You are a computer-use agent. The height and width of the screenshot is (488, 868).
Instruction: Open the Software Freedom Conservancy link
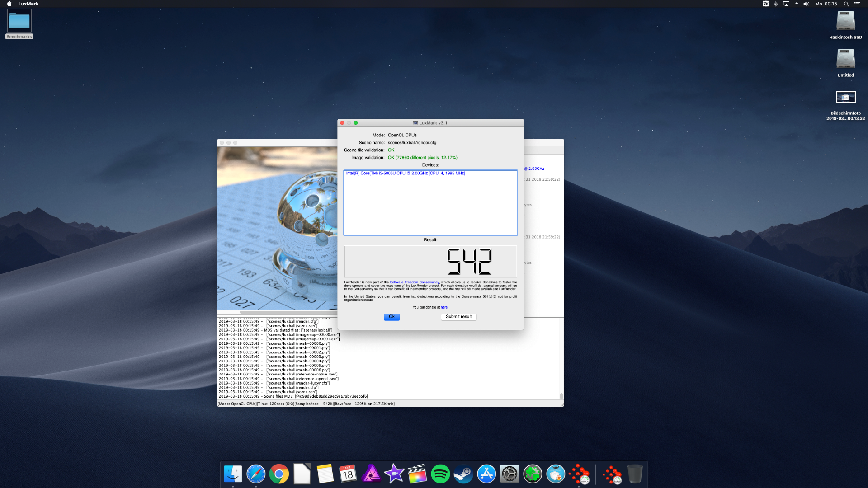(414, 282)
